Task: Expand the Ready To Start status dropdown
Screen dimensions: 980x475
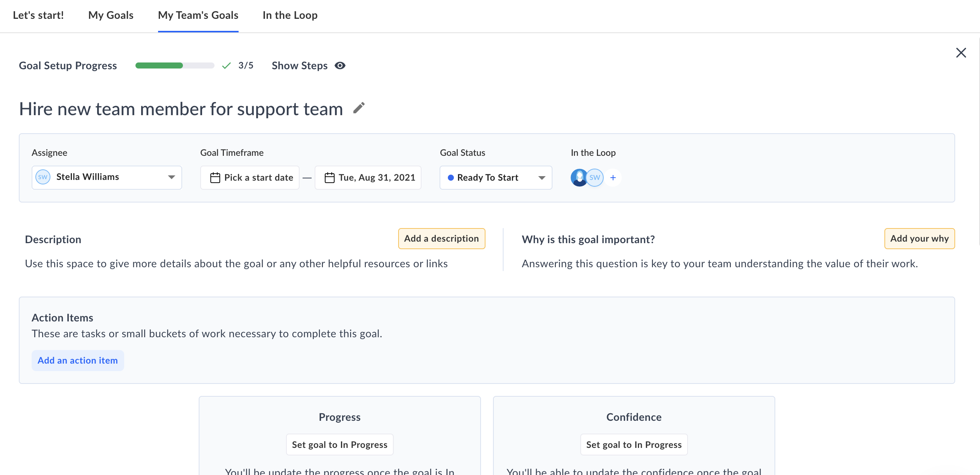Action: click(495, 178)
